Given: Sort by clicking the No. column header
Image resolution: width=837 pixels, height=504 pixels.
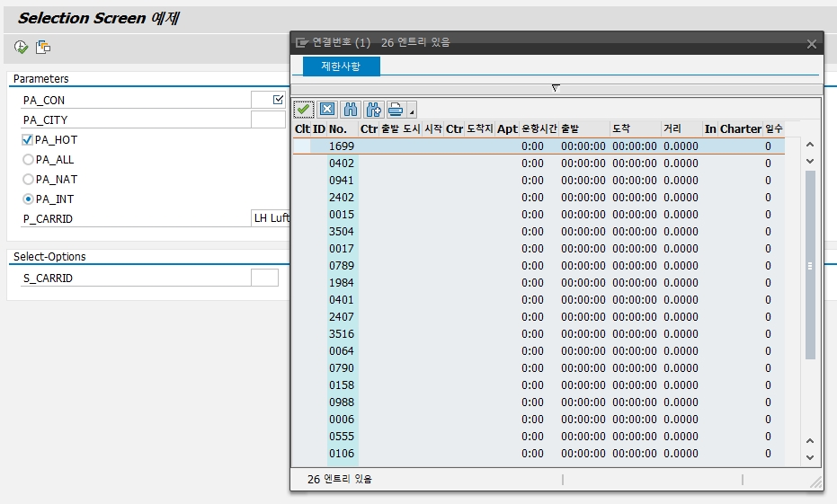Looking at the screenshot, I should (338, 129).
